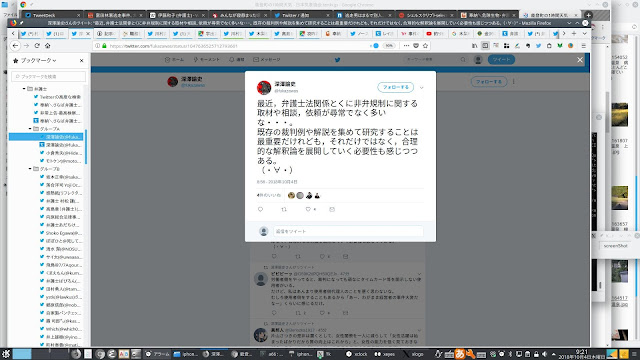
Task: Close the bookmarks sidebar
Action: pyautogui.click(x=82, y=60)
